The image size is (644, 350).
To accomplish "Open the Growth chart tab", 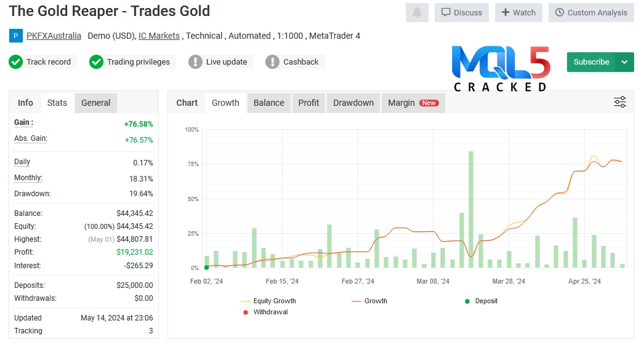I will [225, 103].
